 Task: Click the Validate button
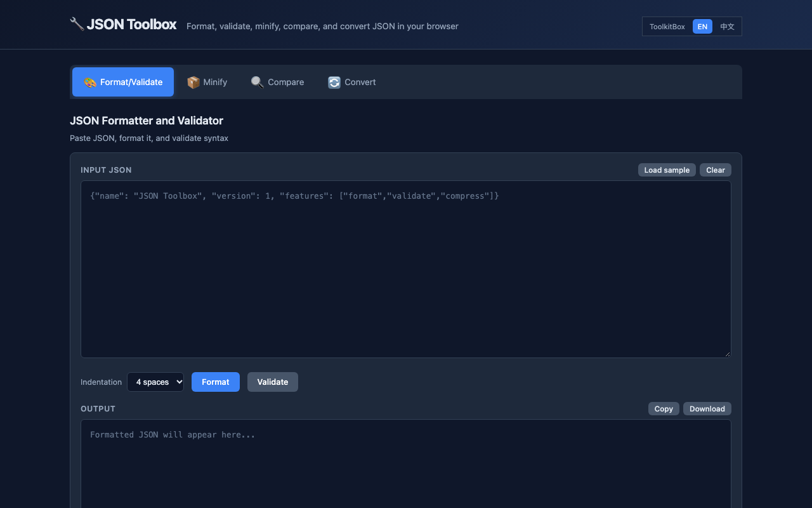click(x=273, y=382)
